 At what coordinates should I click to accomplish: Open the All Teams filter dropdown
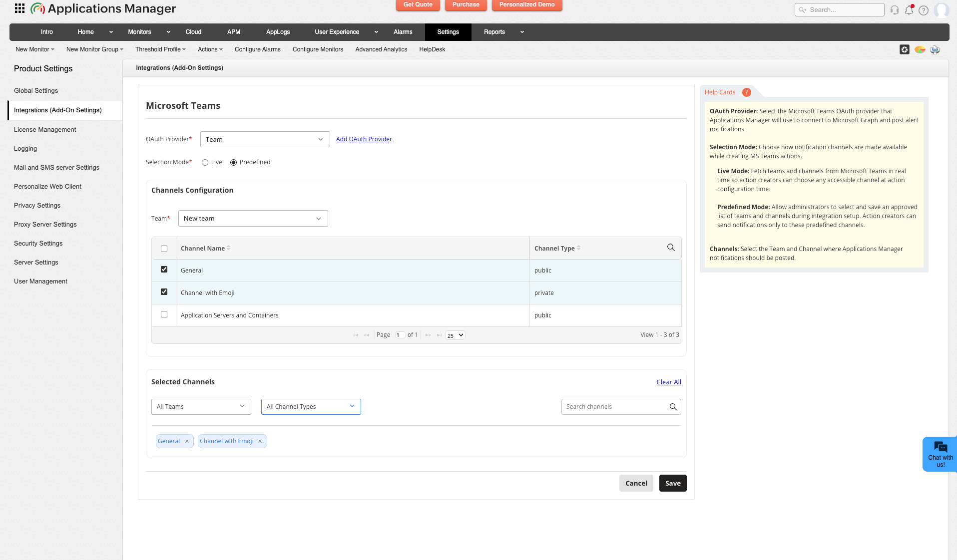[201, 407]
